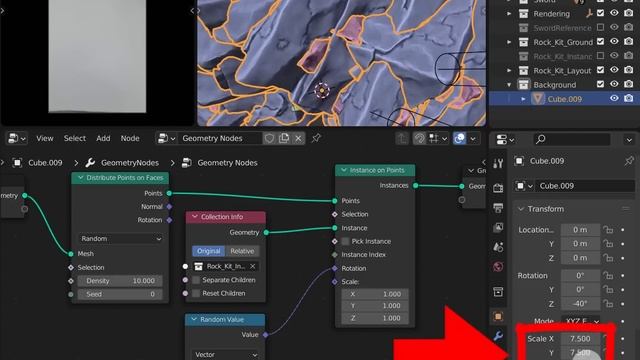Toggle Background collection checkbox
This screenshot has height=360, width=640.
600,84
